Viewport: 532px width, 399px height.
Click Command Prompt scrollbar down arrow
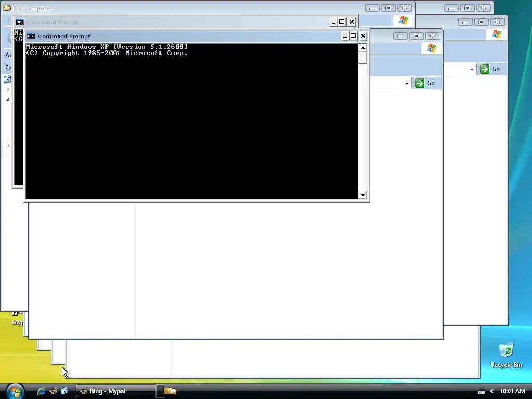(x=363, y=195)
